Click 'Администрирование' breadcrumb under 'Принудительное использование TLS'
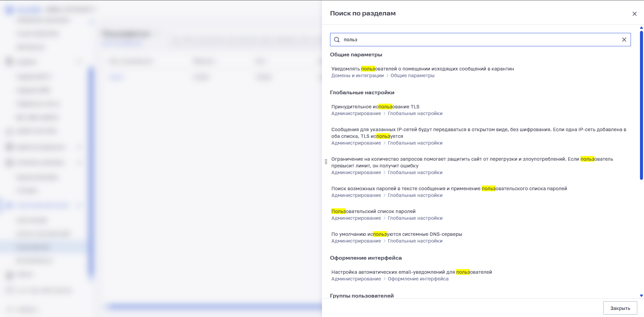The image size is (644, 317). coord(356,113)
